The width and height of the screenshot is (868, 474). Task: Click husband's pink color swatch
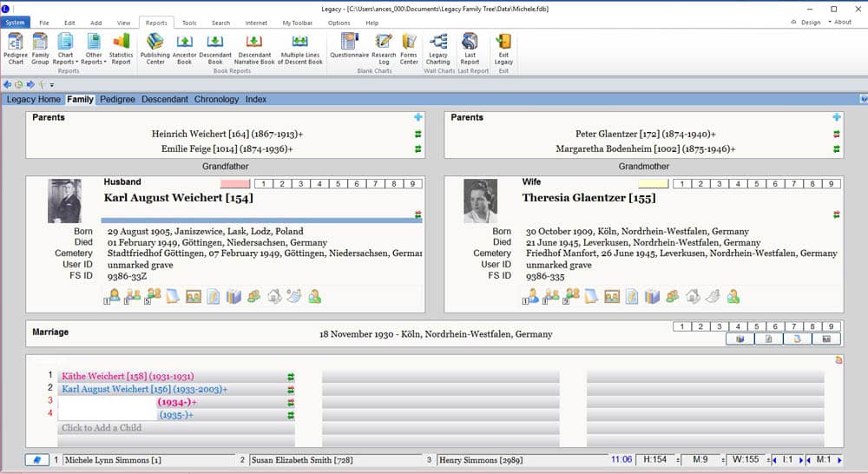235,184
